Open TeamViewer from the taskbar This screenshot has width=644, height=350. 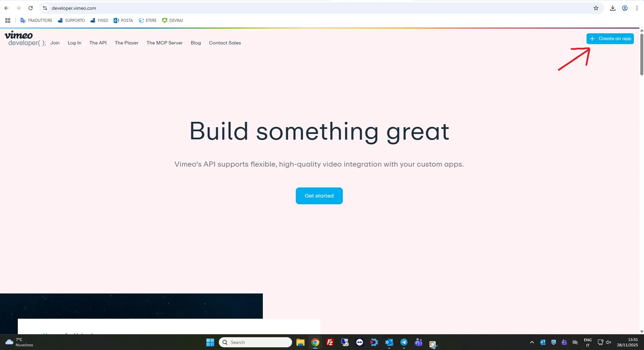tap(360, 342)
